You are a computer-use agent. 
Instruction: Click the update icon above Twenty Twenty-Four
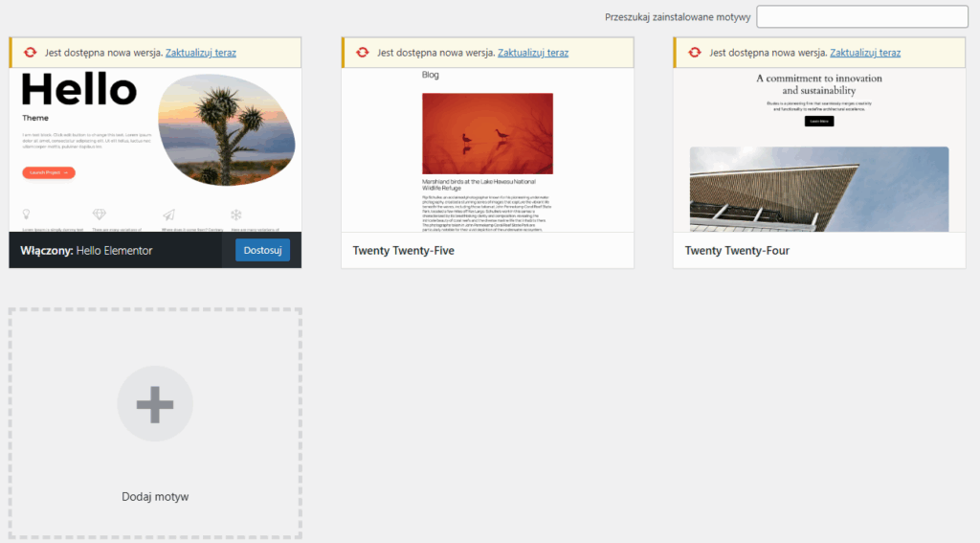click(x=694, y=53)
